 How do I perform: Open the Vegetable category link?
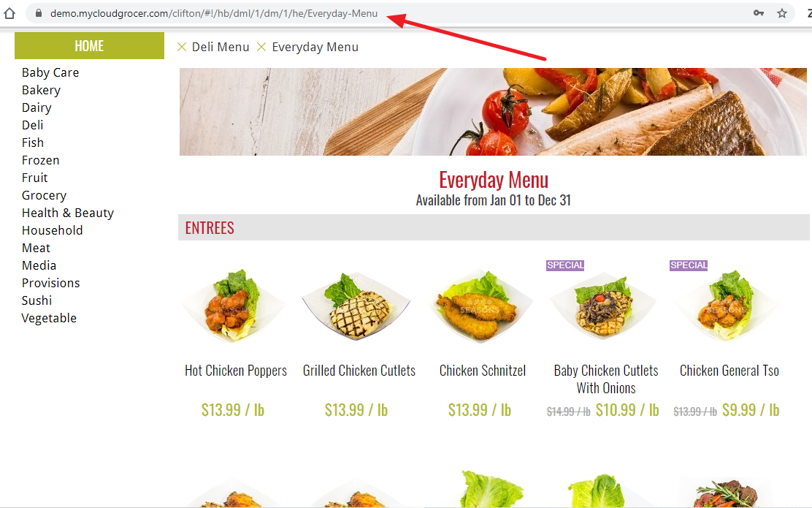pos(49,318)
